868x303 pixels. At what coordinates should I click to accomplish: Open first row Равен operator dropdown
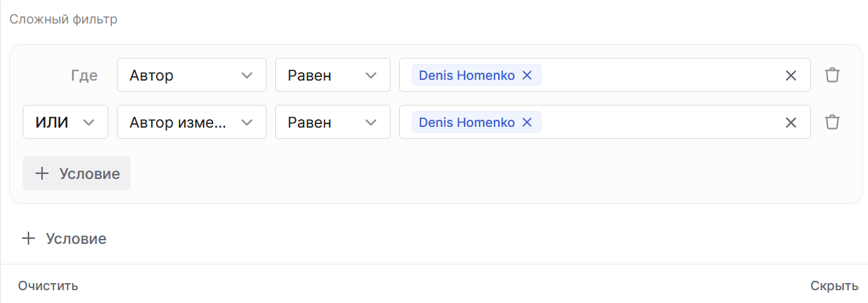(332, 76)
